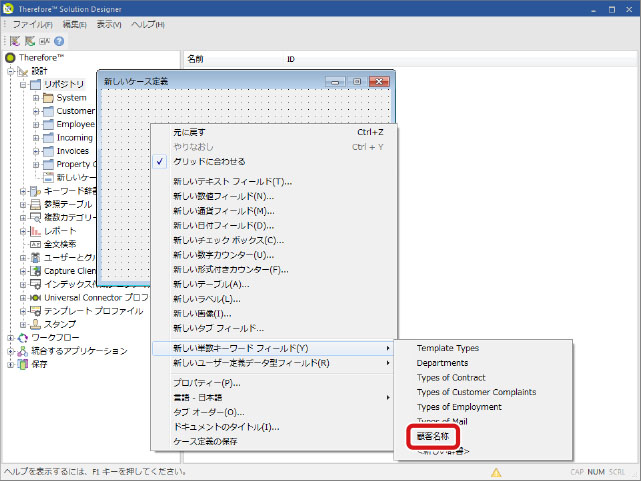Toggle グリッドに合わせる snap to grid option
Image resolution: width=641 pixels, height=481 pixels.
(x=209, y=161)
